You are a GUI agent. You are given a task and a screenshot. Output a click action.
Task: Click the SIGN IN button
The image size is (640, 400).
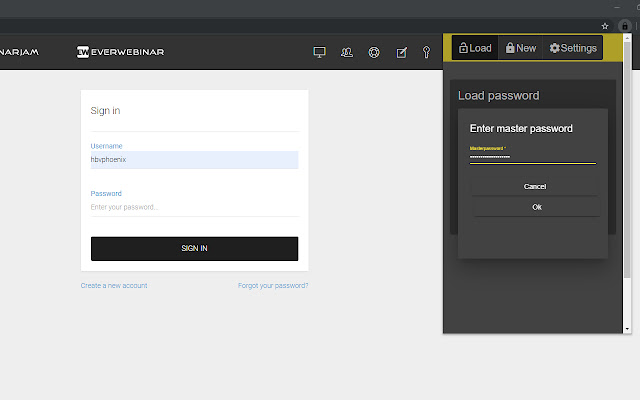point(194,248)
